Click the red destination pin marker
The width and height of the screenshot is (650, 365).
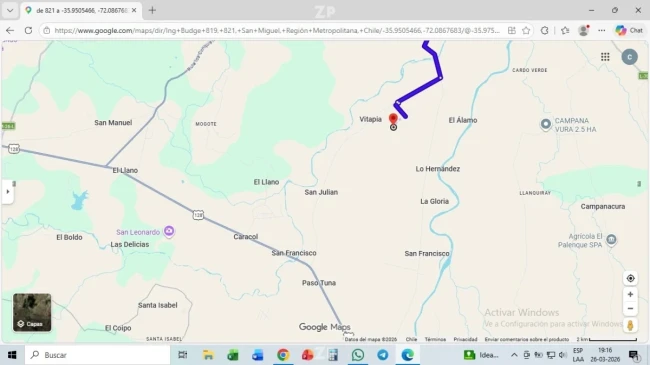click(x=393, y=119)
